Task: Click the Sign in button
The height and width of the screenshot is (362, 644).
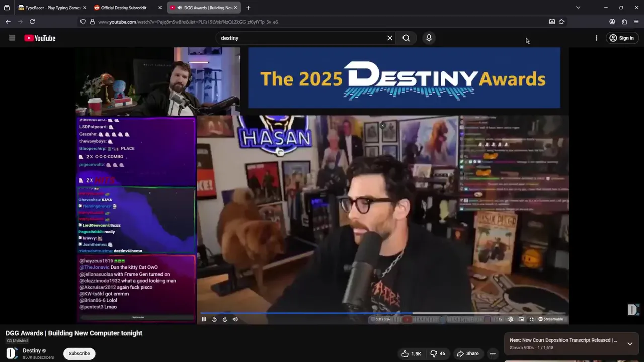Action: [x=621, y=38]
